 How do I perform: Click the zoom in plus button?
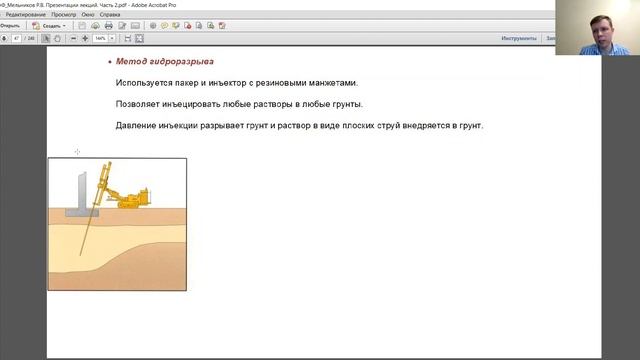pyautogui.click(x=85, y=38)
